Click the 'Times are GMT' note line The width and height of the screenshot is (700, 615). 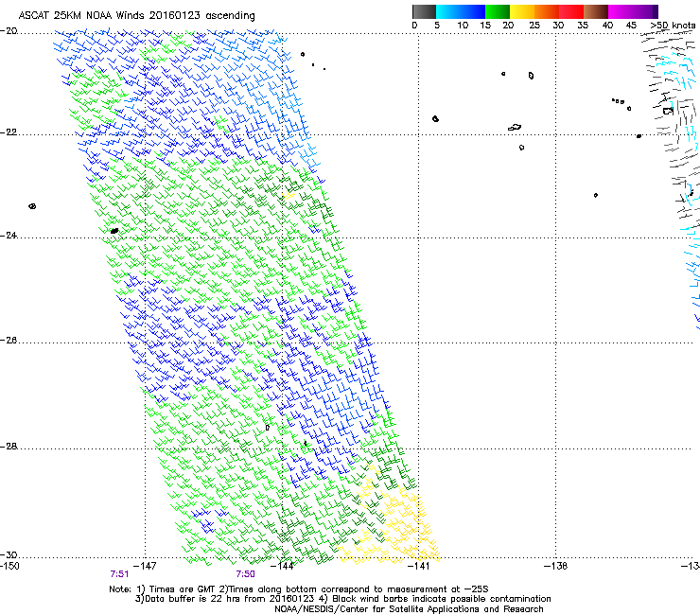pos(299,589)
